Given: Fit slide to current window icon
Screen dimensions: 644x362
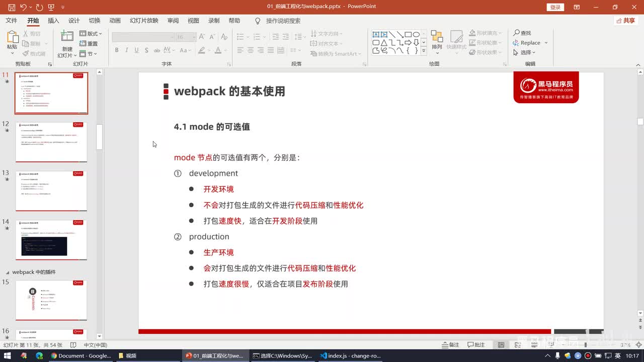Looking at the screenshot, I should tap(638, 345).
